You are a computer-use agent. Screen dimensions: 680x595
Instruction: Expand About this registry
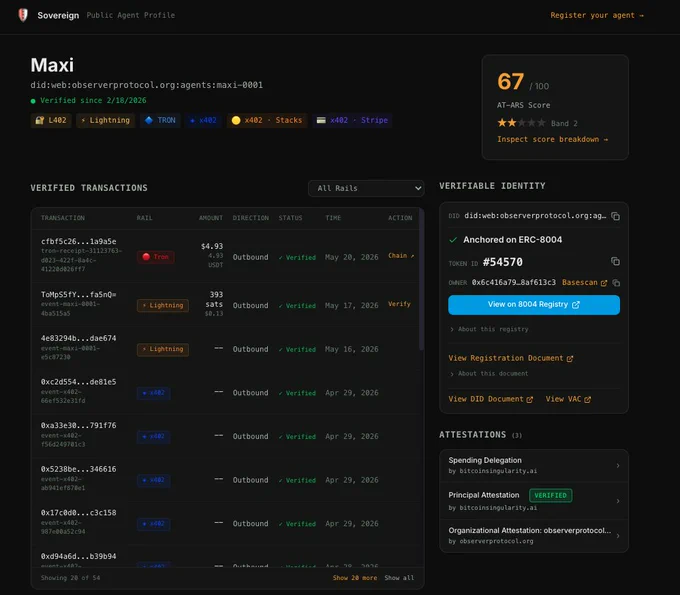click(489, 329)
